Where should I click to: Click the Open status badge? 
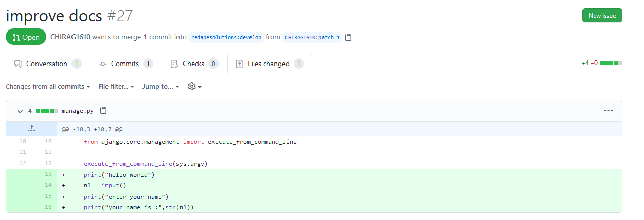pyautogui.click(x=26, y=37)
